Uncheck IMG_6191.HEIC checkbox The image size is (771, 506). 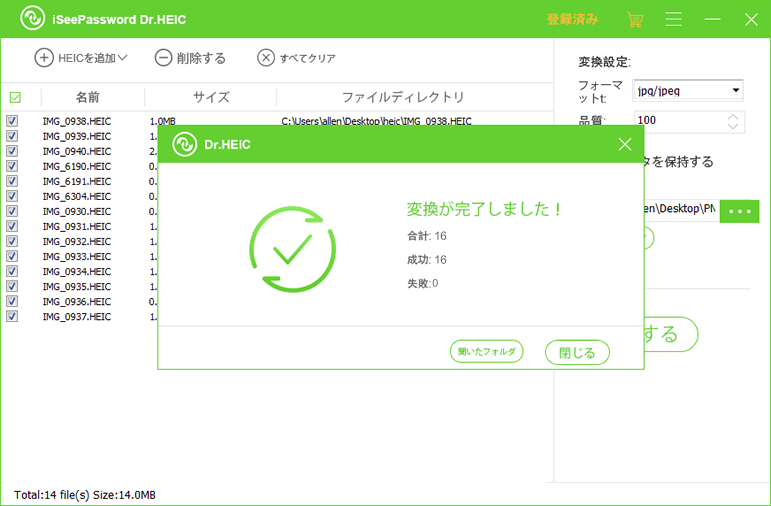coord(12,181)
